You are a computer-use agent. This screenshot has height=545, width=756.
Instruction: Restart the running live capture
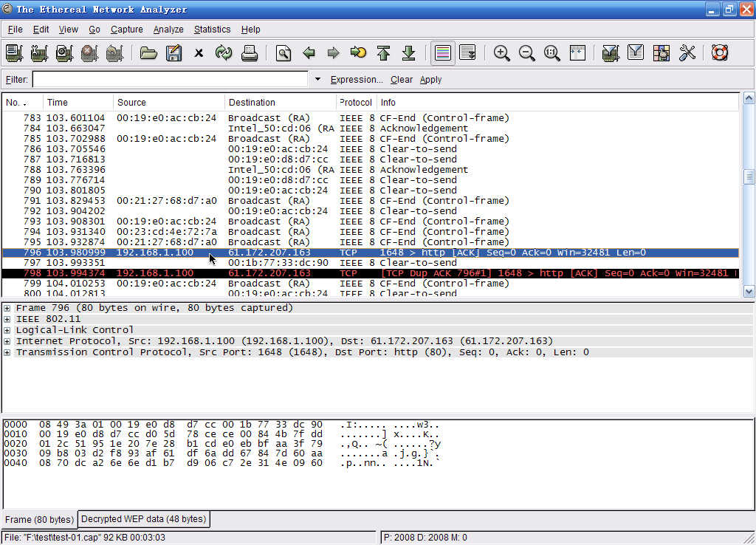pos(114,53)
